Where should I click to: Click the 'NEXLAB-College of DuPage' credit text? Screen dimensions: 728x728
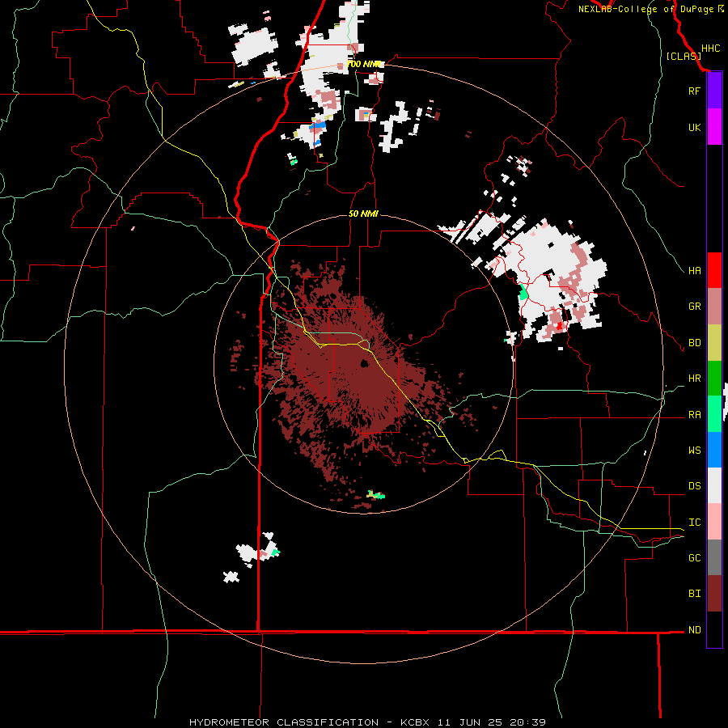click(x=645, y=9)
